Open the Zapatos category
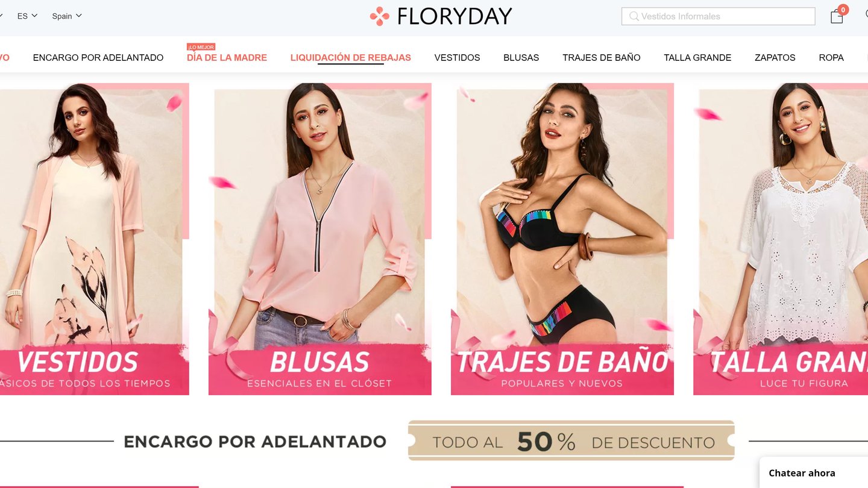Screen dimensions: 868x488 pyautogui.click(x=775, y=58)
